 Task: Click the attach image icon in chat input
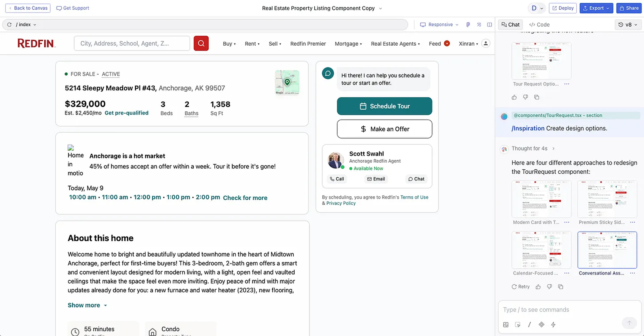pyautogui.click(x=506, y=325)
